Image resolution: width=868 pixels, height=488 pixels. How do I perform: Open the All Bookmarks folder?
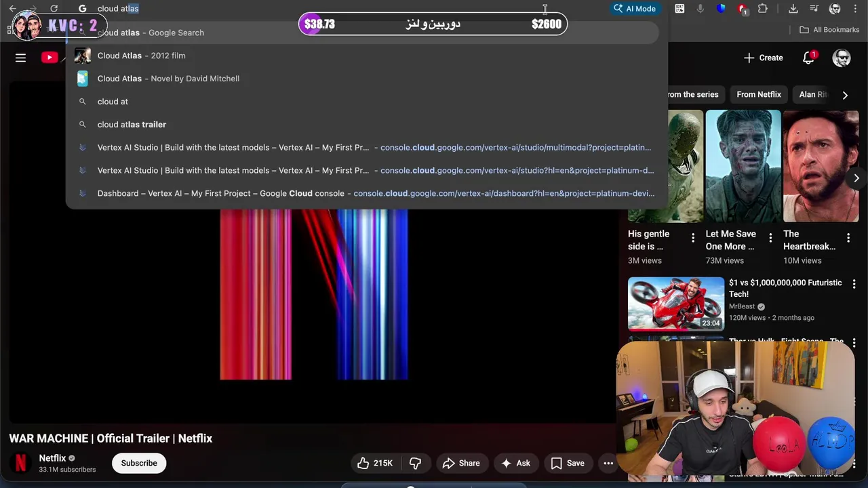click(829, 30)
